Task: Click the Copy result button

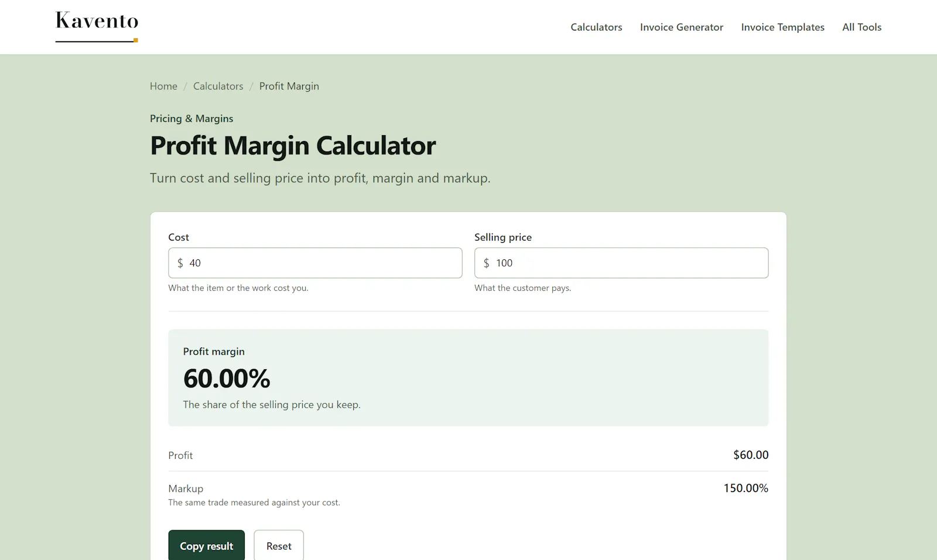Action: [x=207, y=545]
